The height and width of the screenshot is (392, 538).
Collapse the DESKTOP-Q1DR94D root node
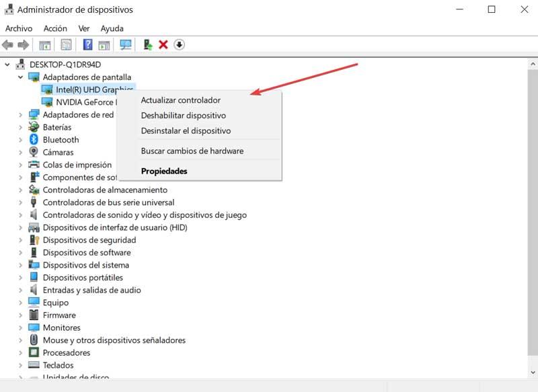pyautogui.click(x=7, y=65)
